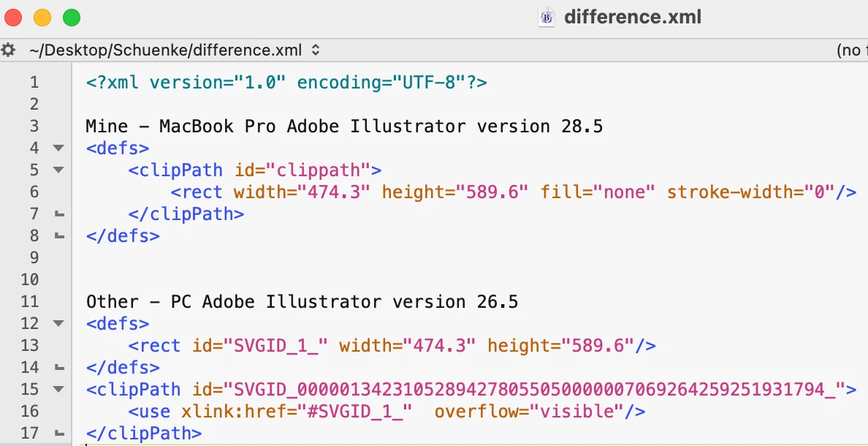Click the difference.xml document proxy icon

[547, 17]
